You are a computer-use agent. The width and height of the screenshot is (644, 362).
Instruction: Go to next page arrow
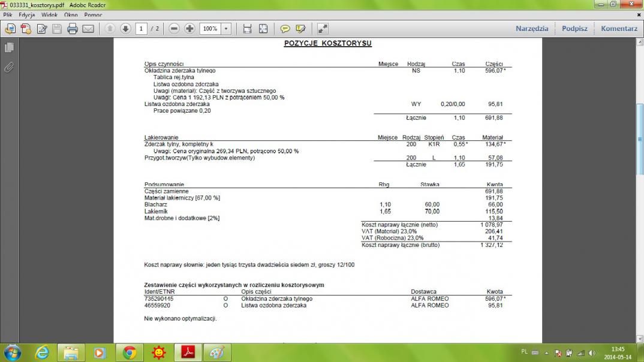pyautogui.click(x=125, y=29)
